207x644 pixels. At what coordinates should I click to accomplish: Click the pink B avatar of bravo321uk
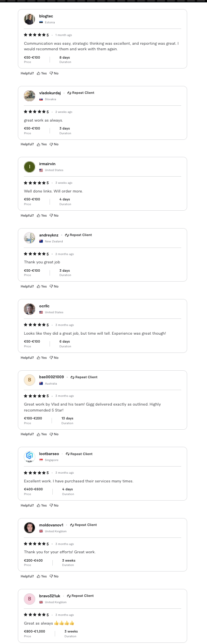pos(29,599)
